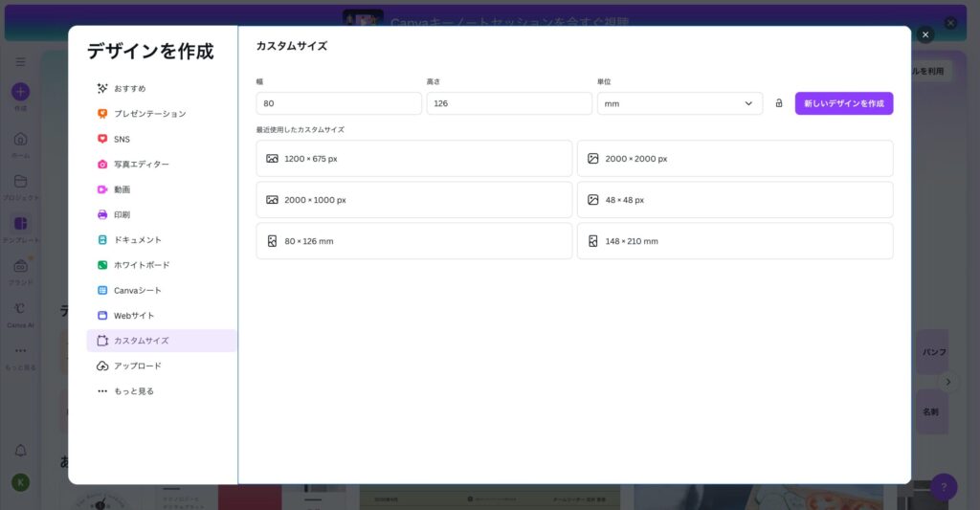This screenshot has width=980, height=510.
Task: Click the 幅 width input field
Action: click(x=338, y=103)
